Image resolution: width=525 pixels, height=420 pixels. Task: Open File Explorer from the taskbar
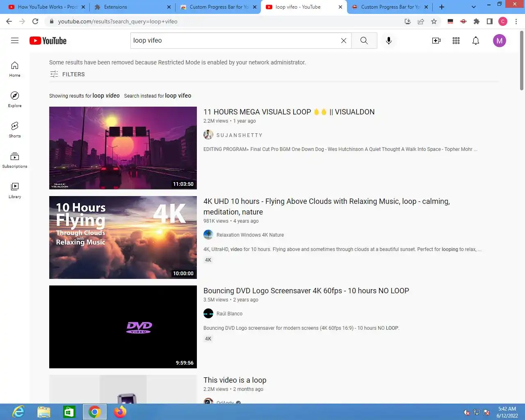coord(43,412)
